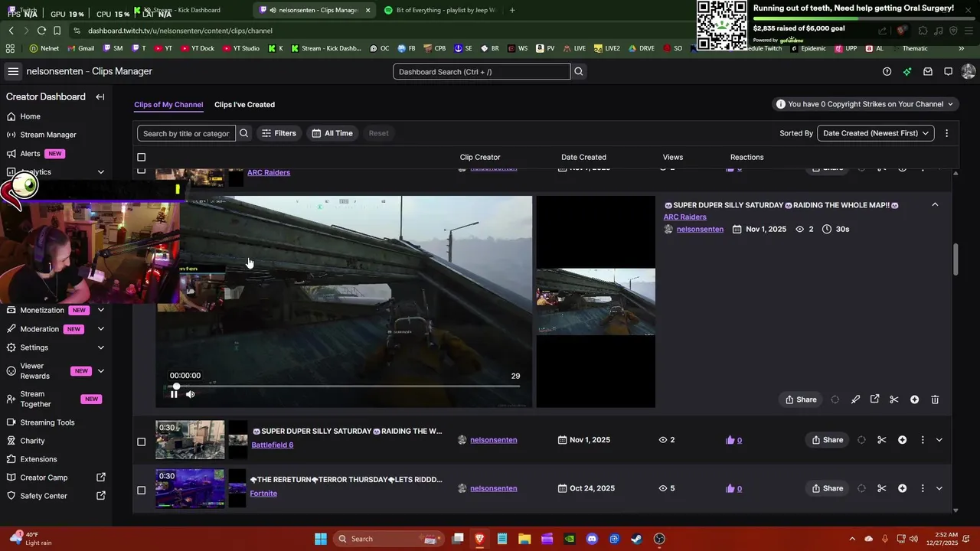980x551 pixels.
Task: Share the Battlefield 6 clip
Action: click(828, 440)
